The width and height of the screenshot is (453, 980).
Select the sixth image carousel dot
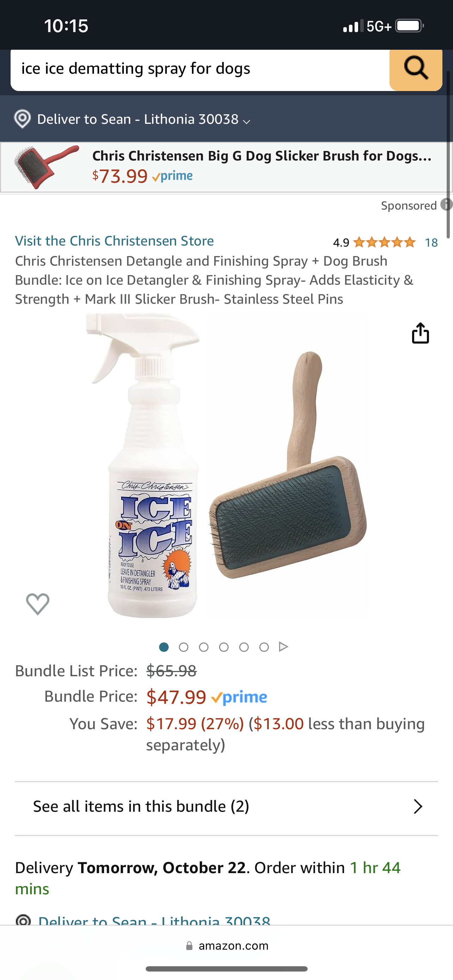(264, 647)
